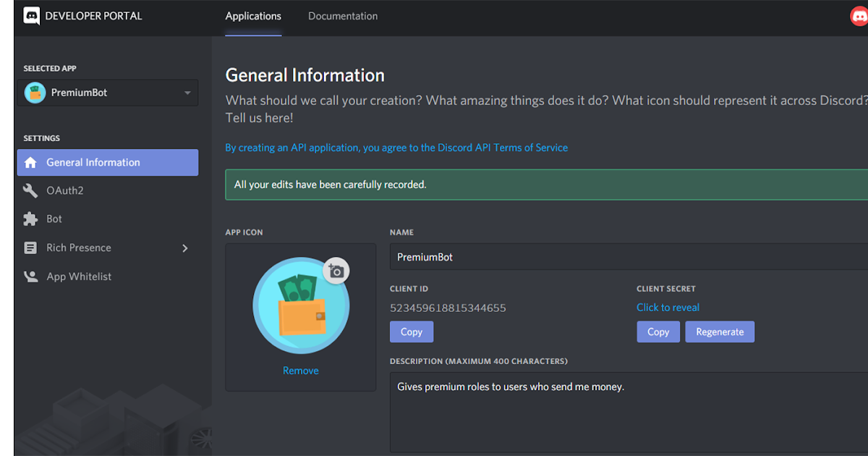Image resolution: width=868 pixels, height=456 pixels.
Task: Click the Client ID number 523459618815344655
Action: [x=448, y=308]
